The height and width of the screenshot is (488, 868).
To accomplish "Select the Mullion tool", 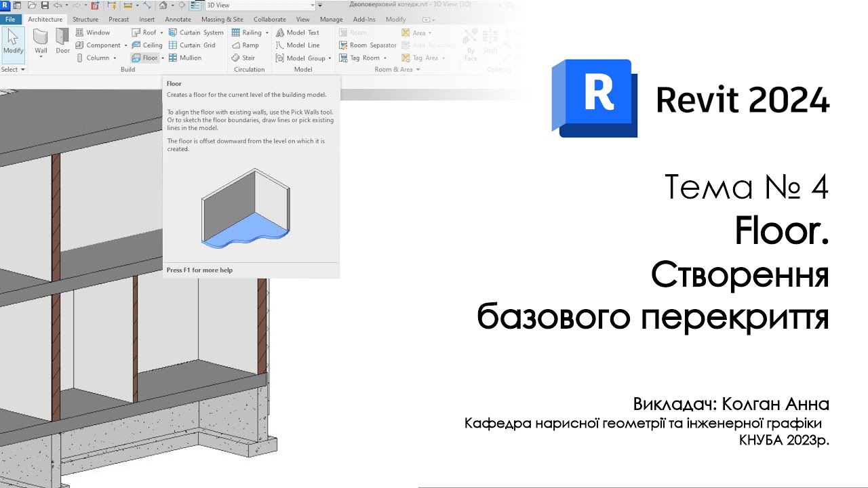I will 185,58.
